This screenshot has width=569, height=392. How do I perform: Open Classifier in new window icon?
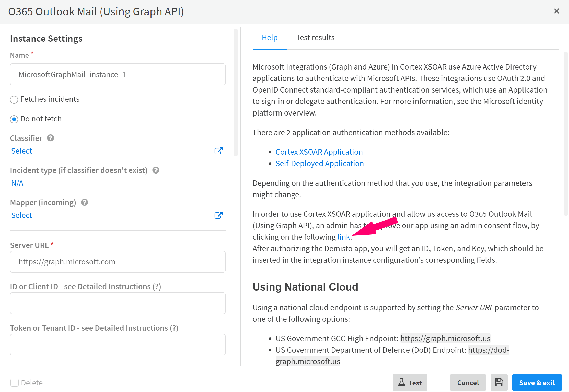(x=218, y=151)
